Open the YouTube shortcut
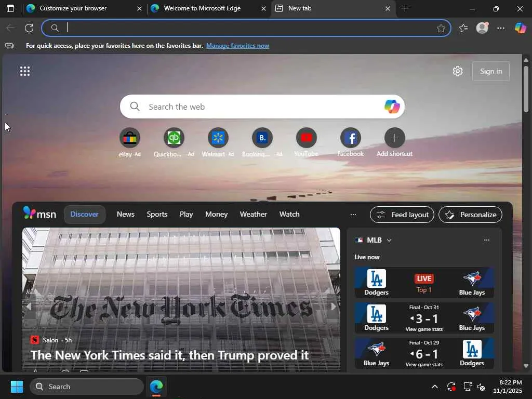 307,138
